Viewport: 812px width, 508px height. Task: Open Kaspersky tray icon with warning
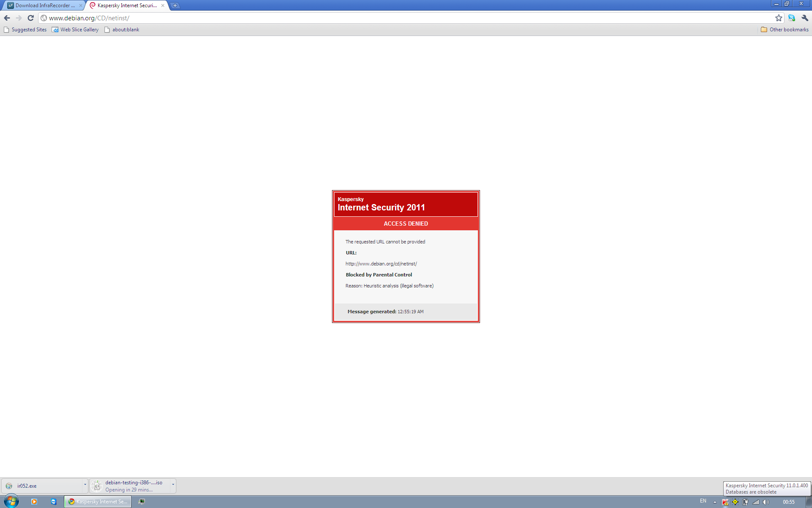click(x=725, y=502)
